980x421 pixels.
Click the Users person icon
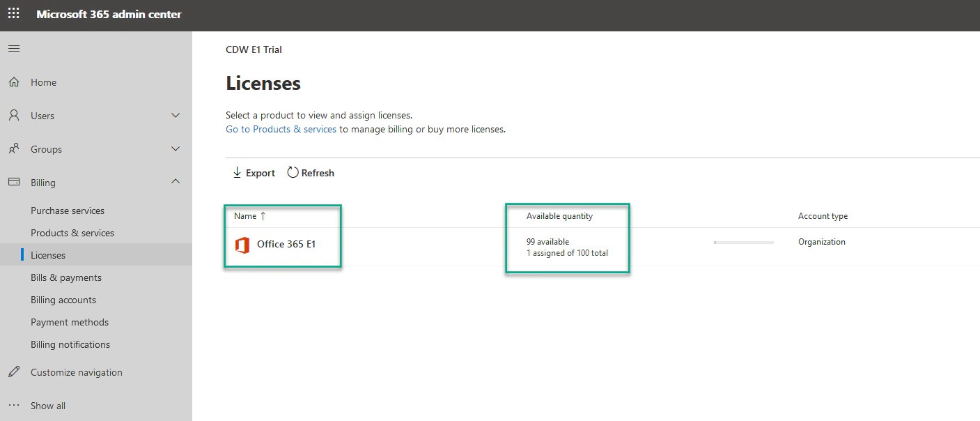(13, 116)
